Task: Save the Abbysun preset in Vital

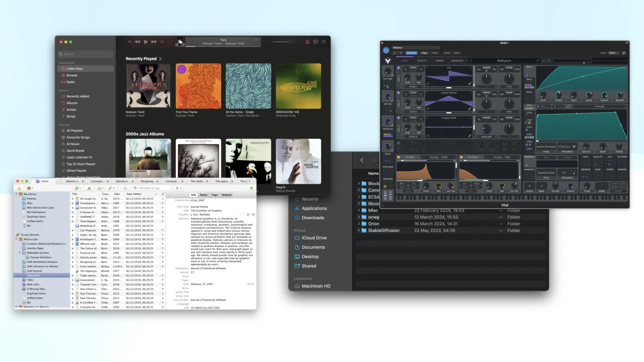Action: point(544,61)
